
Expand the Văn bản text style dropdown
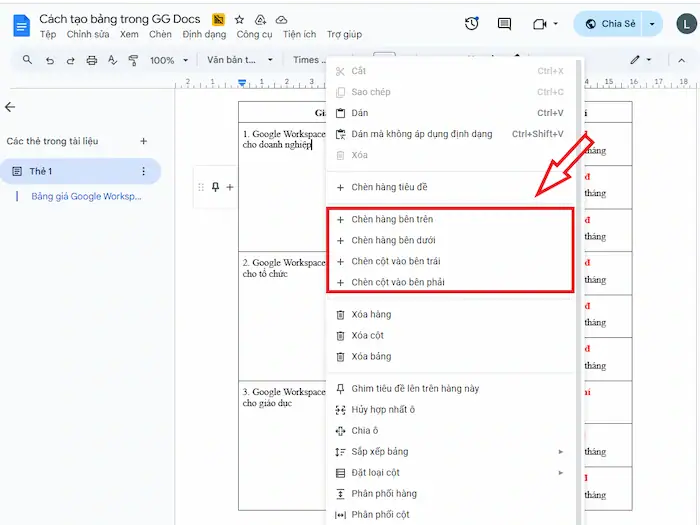coord(239,60)
